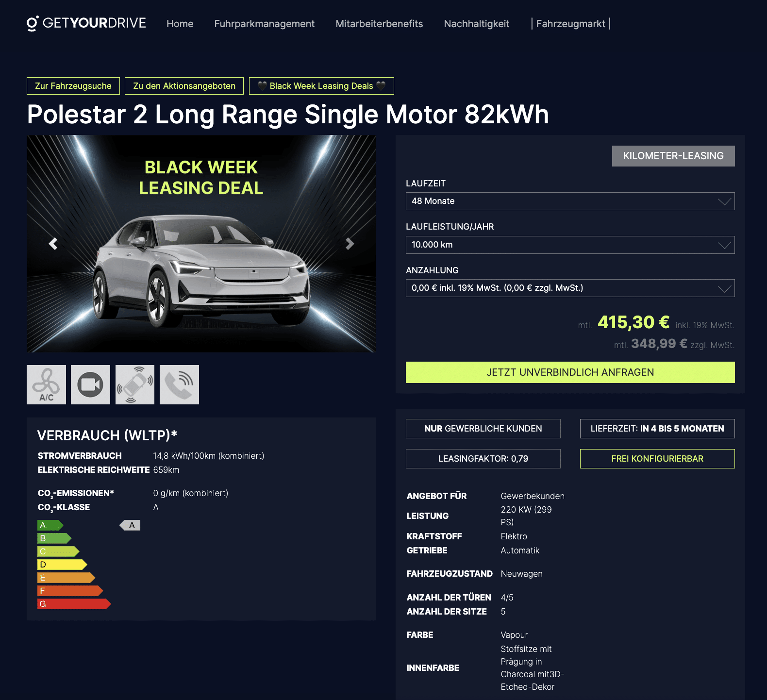Click the Frei konfigurierbar badge

pyautogui.click(x=657, y=459)
